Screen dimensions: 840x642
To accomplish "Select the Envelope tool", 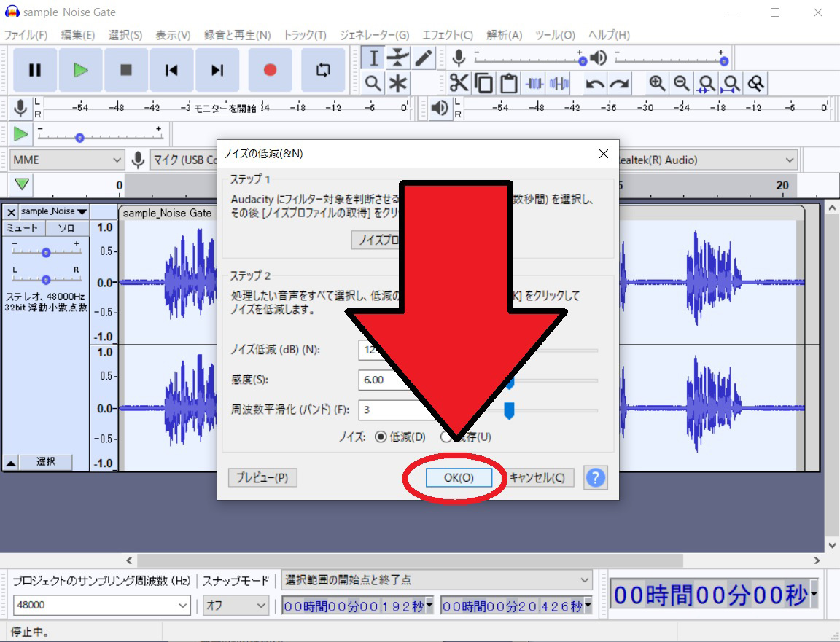I will (398, 58).
